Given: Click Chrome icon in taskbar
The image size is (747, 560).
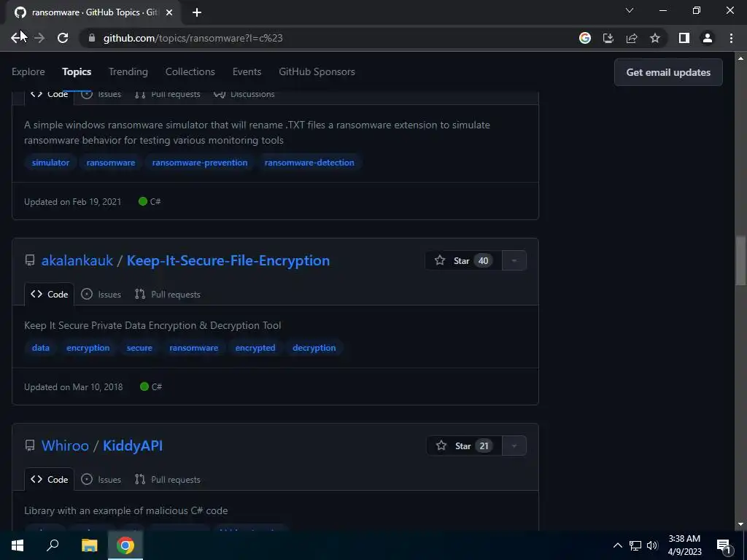Looking at the screenshot, I should pyautogui.click(x=125, y=545).
